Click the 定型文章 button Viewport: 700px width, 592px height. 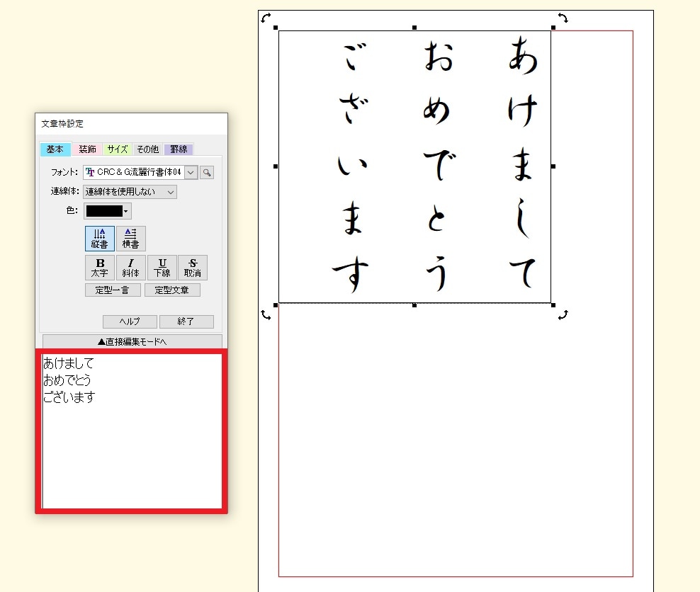[x=172, y=290]
